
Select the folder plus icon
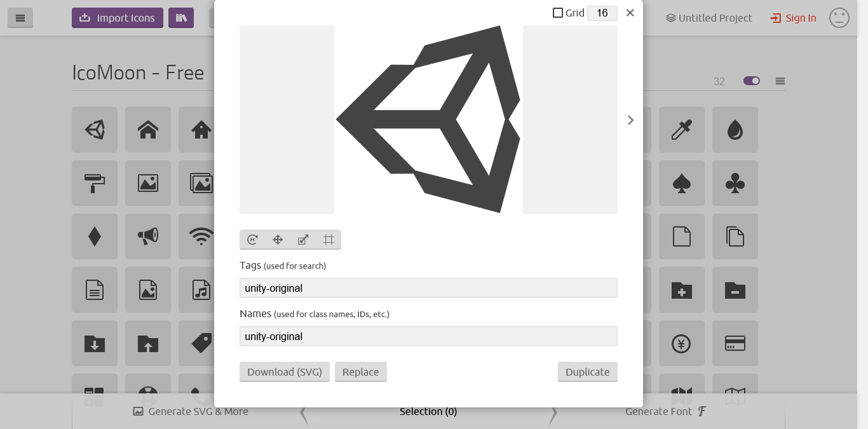tap(682, 290)
